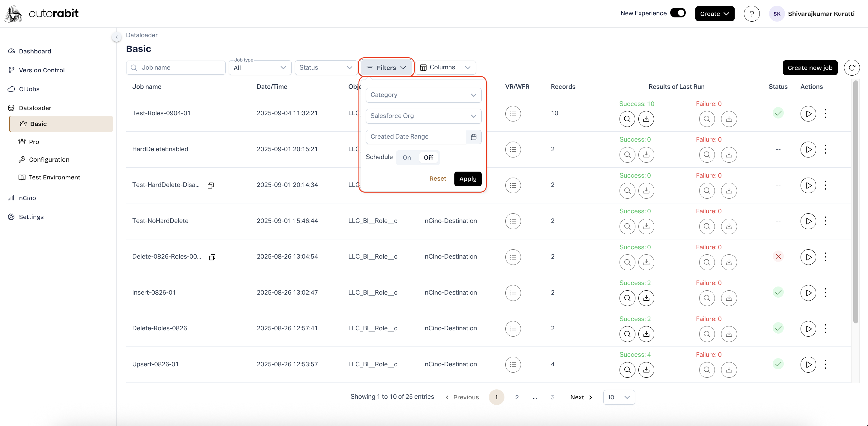868x426 pixels.
Task: View success records for Upsert-0826-01
Action: 627,370
